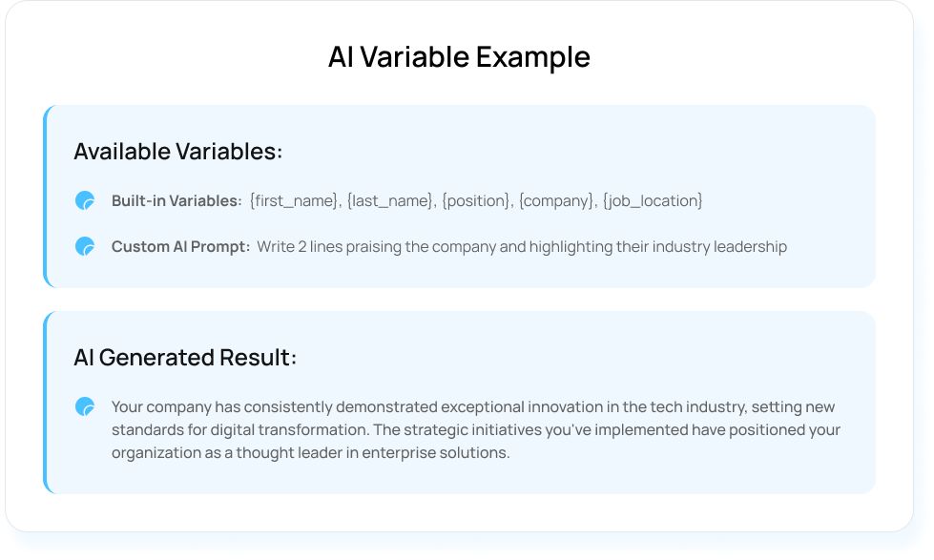Click the "AI Generated Result:" heading
This screenshot has height=560, width=934.
click(185, 358)
